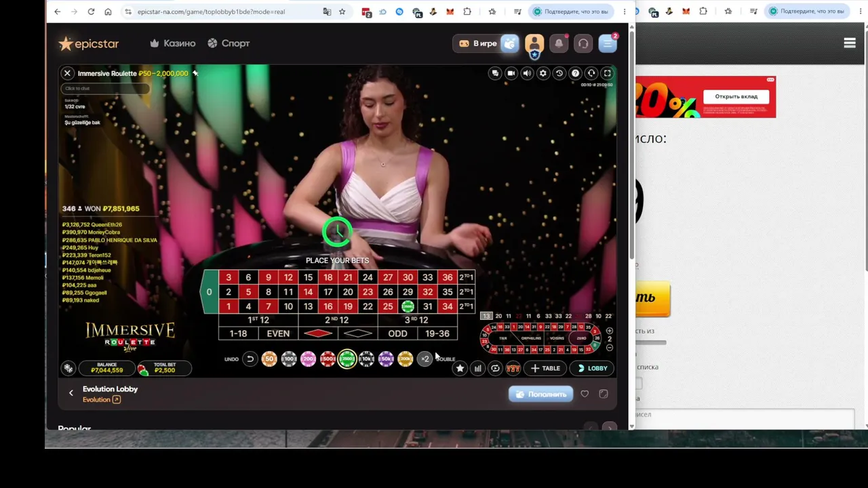Open the game chat panel icon

coord(495,73)
